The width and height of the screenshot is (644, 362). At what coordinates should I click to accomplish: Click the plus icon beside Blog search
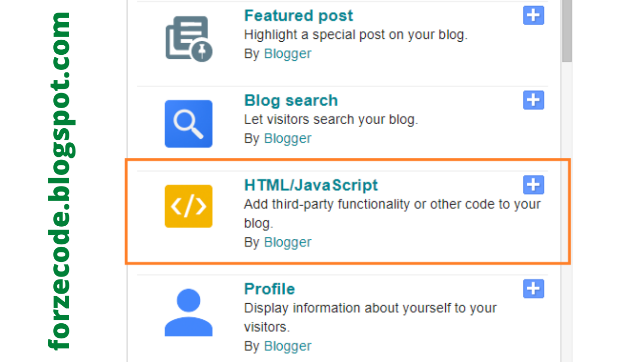tap(533, 100)
